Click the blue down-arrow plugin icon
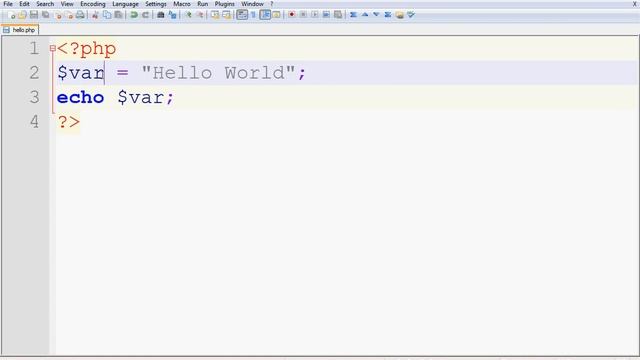This screenshot has height=360, width=640. [376, 15]
